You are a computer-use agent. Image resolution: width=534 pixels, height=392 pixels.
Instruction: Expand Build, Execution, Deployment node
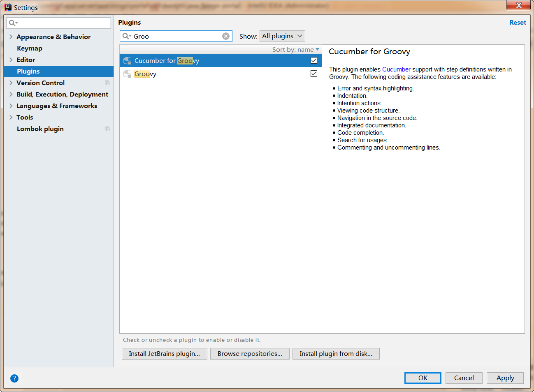[x=11, y=95]
